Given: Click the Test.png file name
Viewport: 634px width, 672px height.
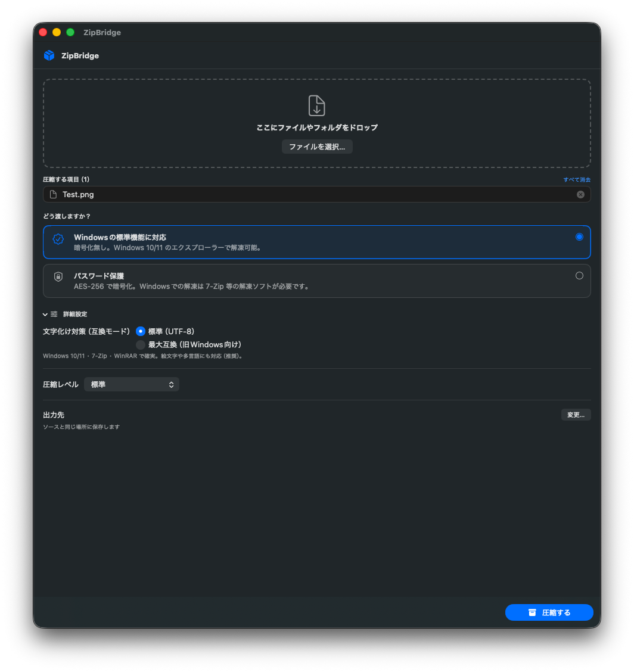Looking at the screenshot, I should [x=78, y=195].
